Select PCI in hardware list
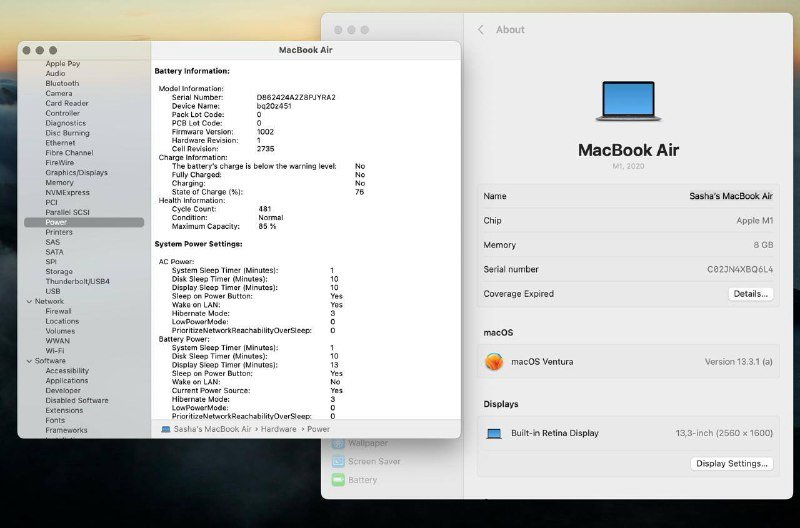This screenshot has height=528, width=800. click(51, 203)
